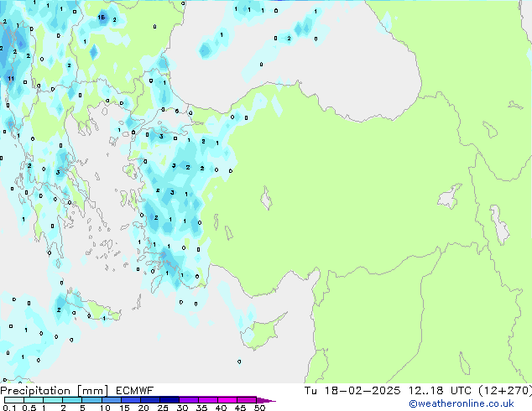Click the purple legend swatch between 30 and 35
Screen dimensions: 532x411
[x=189, y=400]
